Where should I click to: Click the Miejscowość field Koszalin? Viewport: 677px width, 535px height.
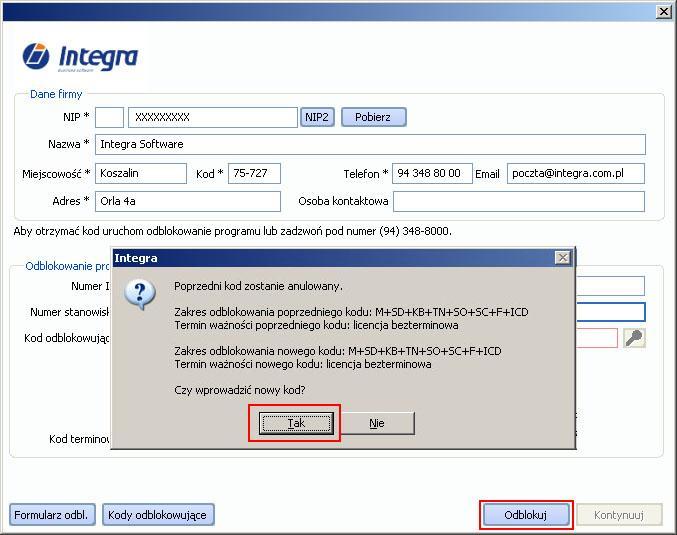pyautogui.click(x=141, y=173)
